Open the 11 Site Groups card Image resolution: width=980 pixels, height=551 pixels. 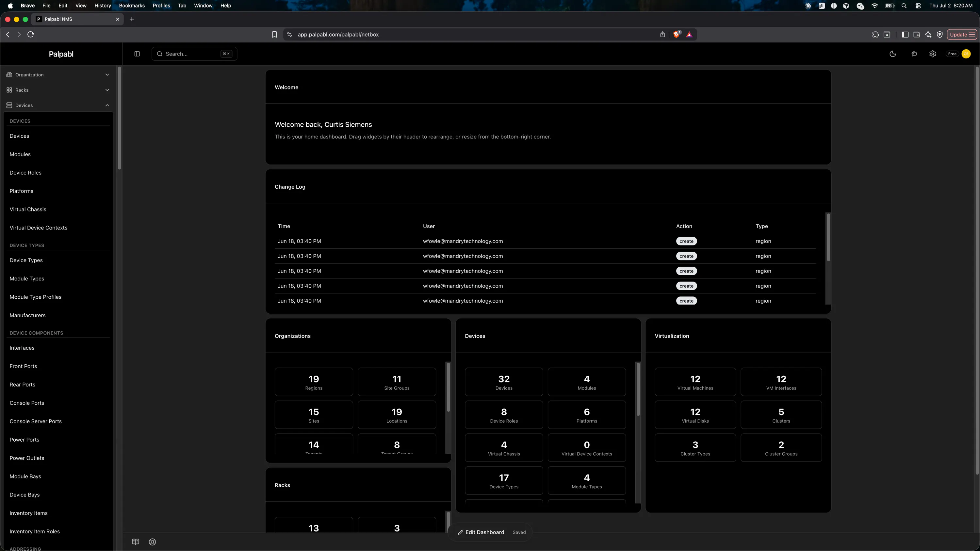pos(397,382)
